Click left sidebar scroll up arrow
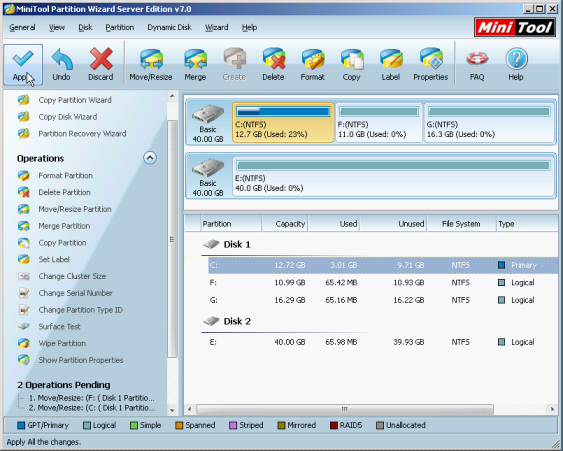The image size is (563, 451). (172, 96)
